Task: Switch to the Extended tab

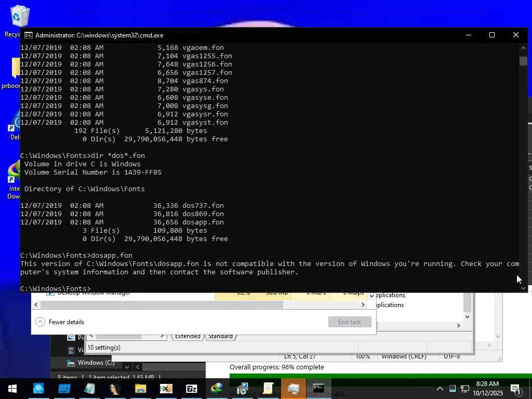Action: click(x=188, y=336)
